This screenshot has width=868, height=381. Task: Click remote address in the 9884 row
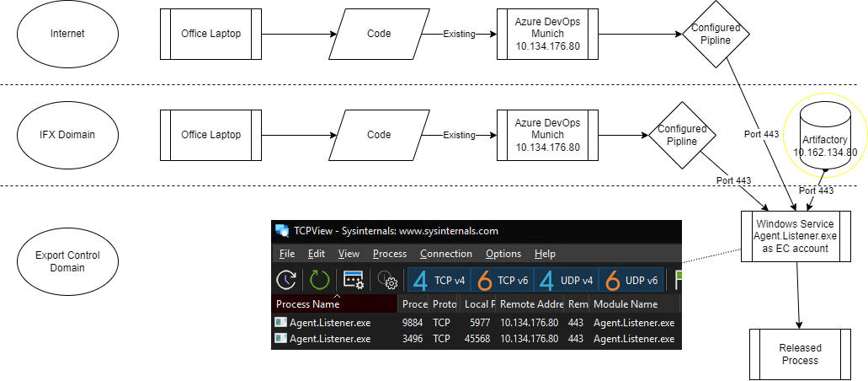pos(530,322)
